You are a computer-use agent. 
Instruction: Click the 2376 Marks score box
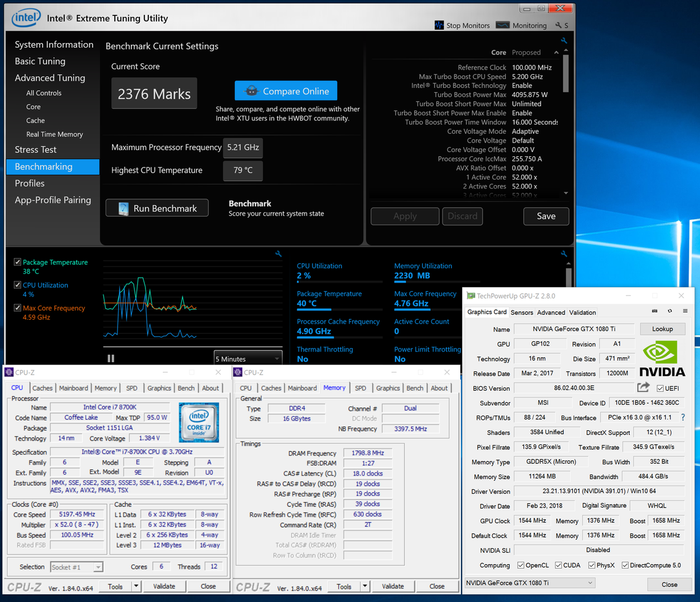[154, 93]
